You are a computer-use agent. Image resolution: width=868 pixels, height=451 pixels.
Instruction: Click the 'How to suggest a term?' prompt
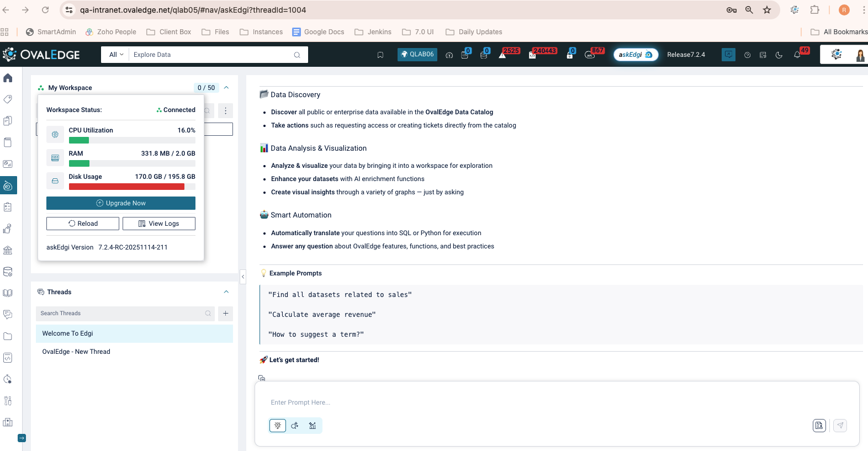(x=316, y=335)
